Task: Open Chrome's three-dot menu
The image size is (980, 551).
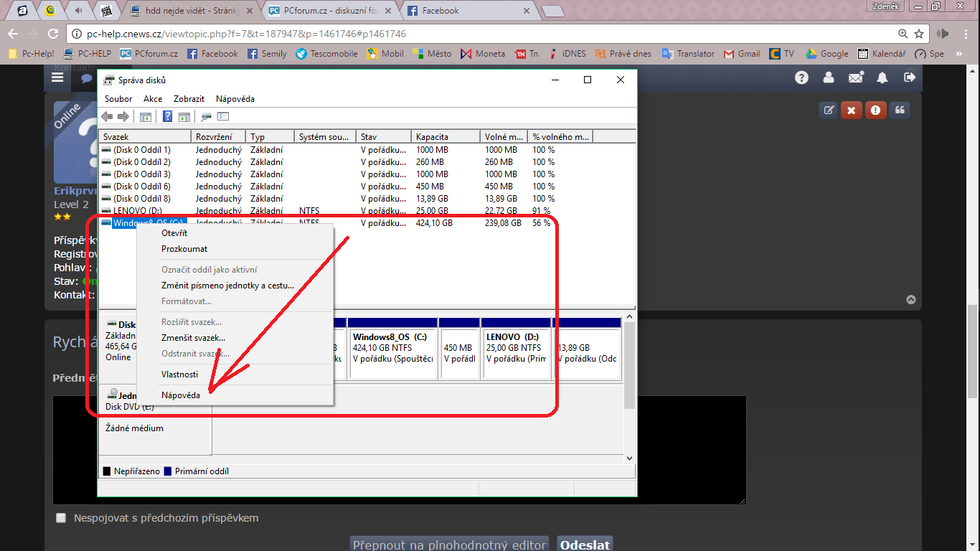Action: [966, 34]
